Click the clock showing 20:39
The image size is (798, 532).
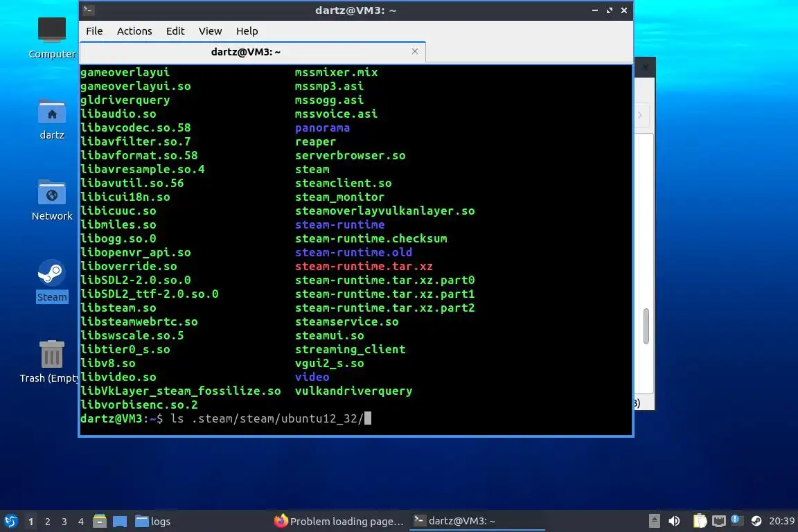tap(781, 521)
